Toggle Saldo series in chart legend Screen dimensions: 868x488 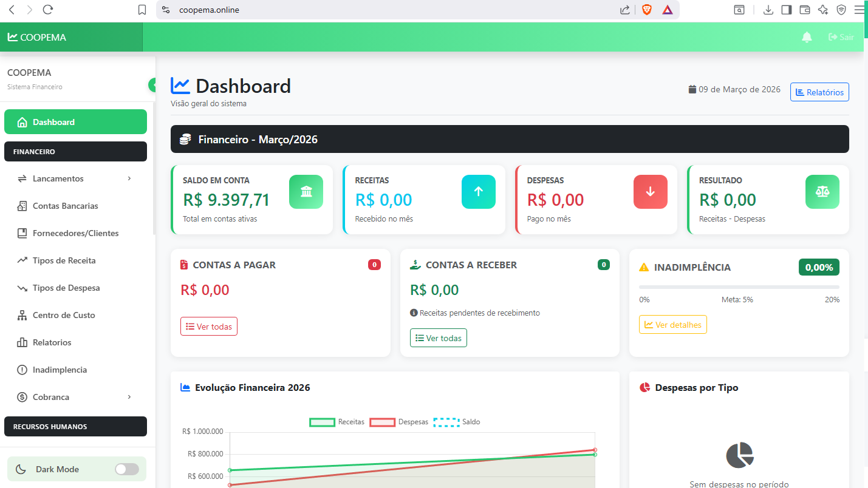point(457,422)
